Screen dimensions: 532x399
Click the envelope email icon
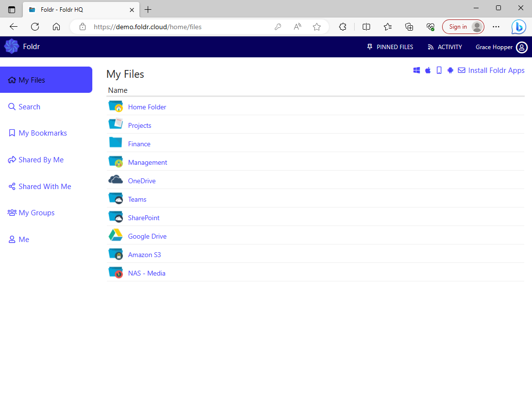pyautogui.click(x=462, y=70)
